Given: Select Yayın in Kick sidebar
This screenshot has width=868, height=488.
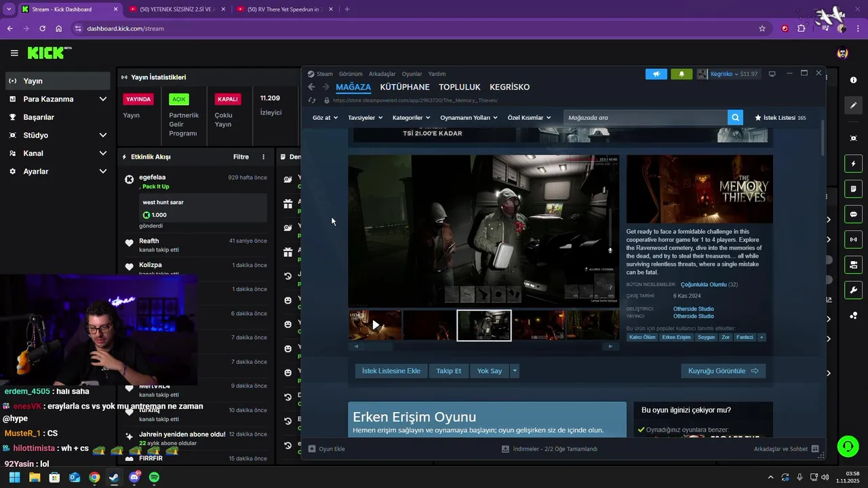Looking at the screenshot, I should pos(58,81).
